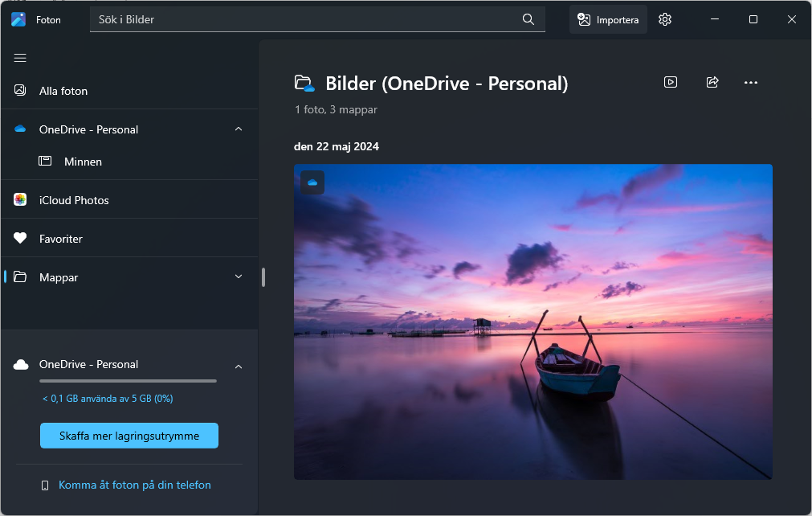Select Alla foton in sidebar
This screenshot has width=812, height=516.
point(63,91)
